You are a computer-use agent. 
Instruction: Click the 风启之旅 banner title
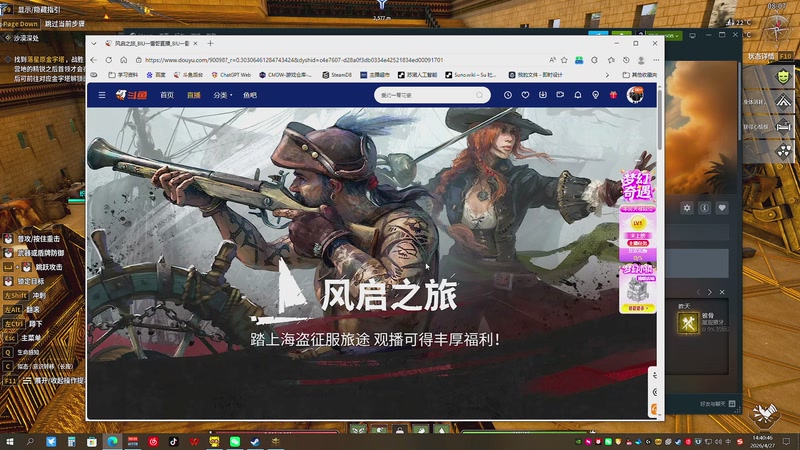[389, 296]
